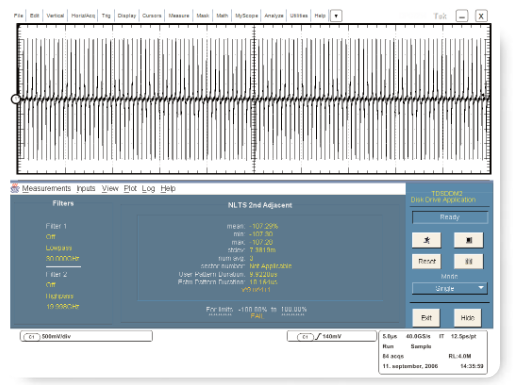The height and width of the screenshot is (385, 513).
Task: Click the C1 badge beside 500mV/div
Action: (32, 337)
